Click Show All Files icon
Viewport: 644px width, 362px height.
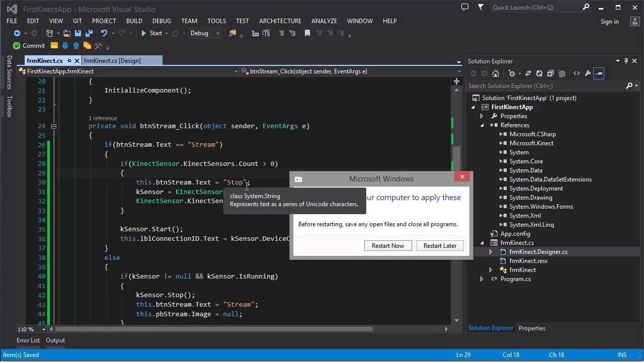pos(561,73)
